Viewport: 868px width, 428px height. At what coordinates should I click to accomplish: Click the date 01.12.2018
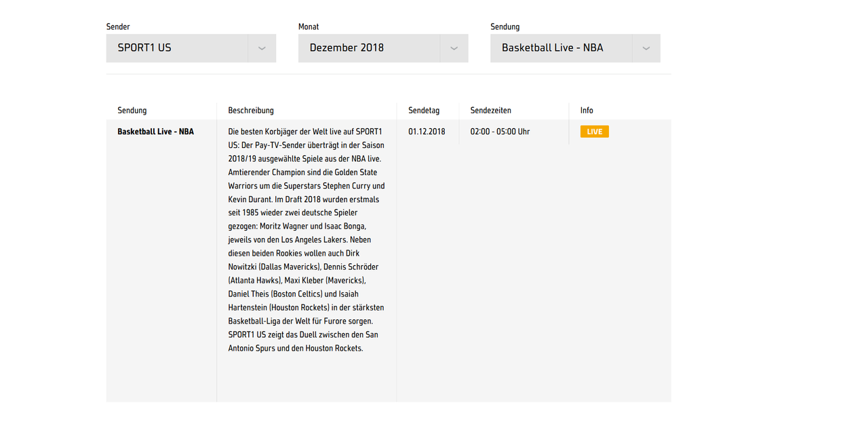pos(427,132)
